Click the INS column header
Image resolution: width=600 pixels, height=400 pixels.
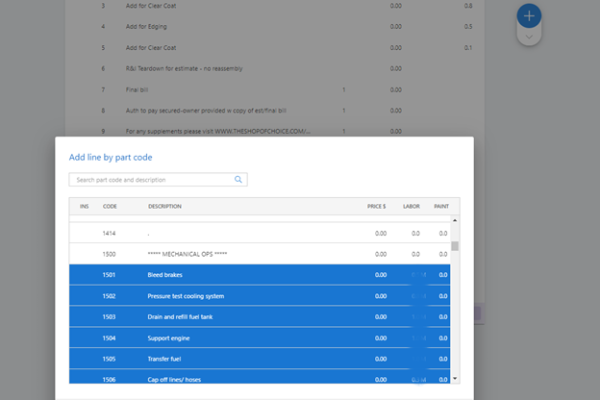[x=84, y=206]
